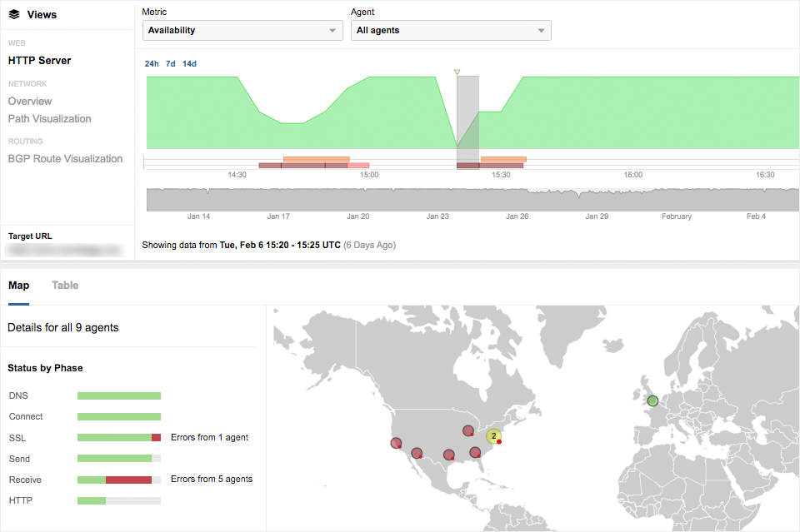The image size is (800, 532).
Task: Click the red agent marker near the Great Lakes
Action: 468,430
